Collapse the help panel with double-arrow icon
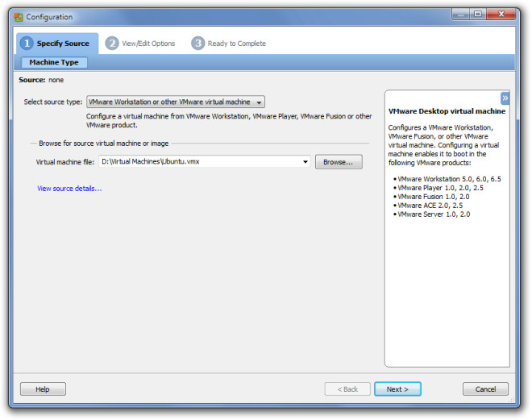 pyautogui.click(x=505, y=98)
